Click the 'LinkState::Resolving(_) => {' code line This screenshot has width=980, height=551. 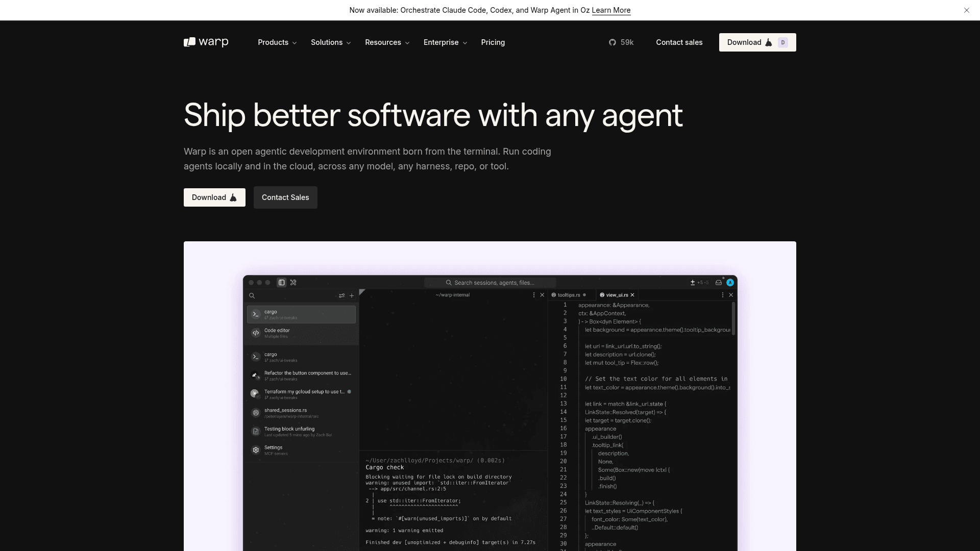tap(620, 503)
